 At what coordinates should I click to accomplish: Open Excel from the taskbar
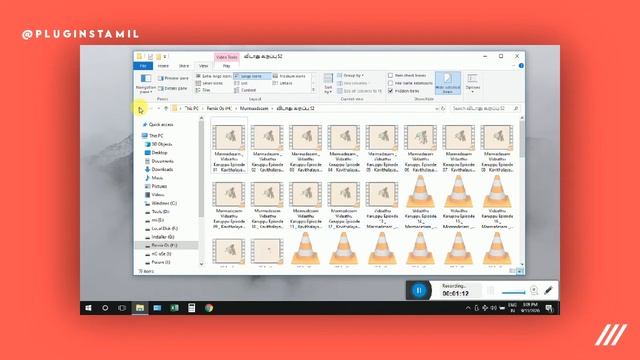pyautogui.click(x=175, y=308)
